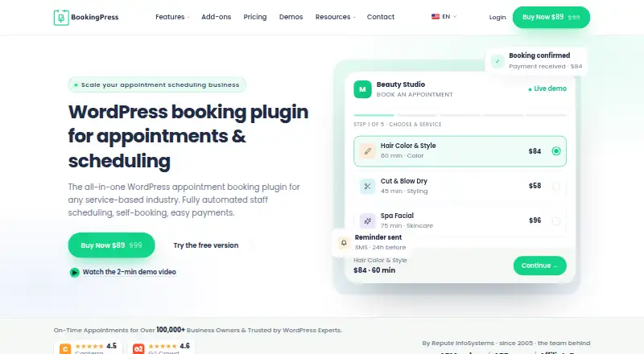Click the BookingPress brand name text

[95, 17]
